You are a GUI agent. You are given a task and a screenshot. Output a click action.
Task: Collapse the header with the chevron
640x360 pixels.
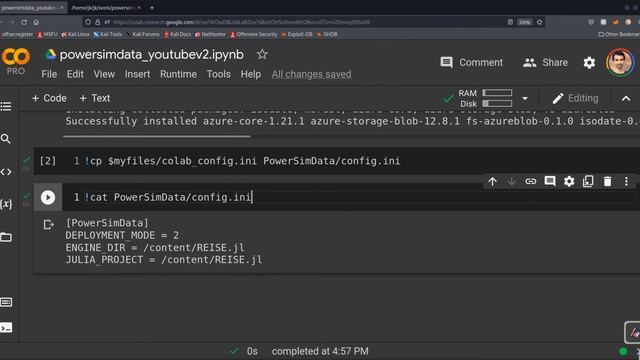tap(626, 98)
